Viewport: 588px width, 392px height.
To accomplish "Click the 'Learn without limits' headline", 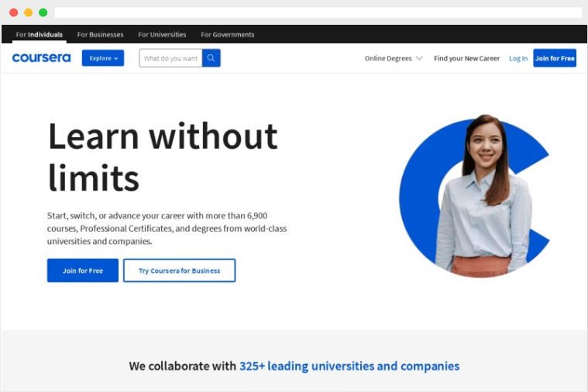I will tap(163, 156).
